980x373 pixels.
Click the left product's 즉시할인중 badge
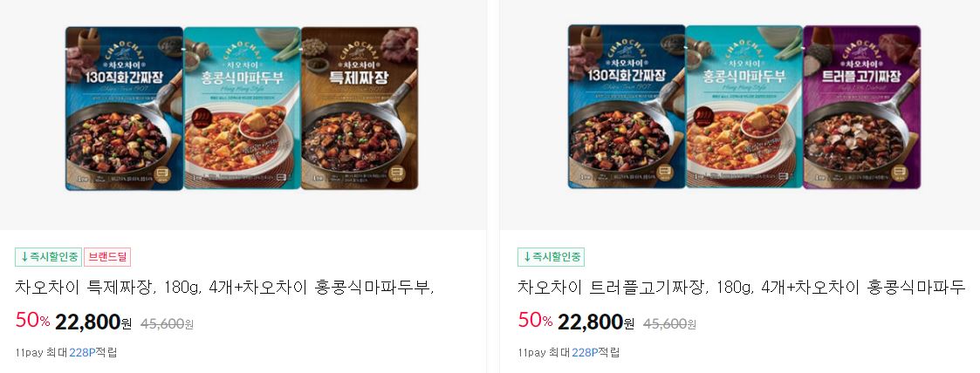point(49,257)
